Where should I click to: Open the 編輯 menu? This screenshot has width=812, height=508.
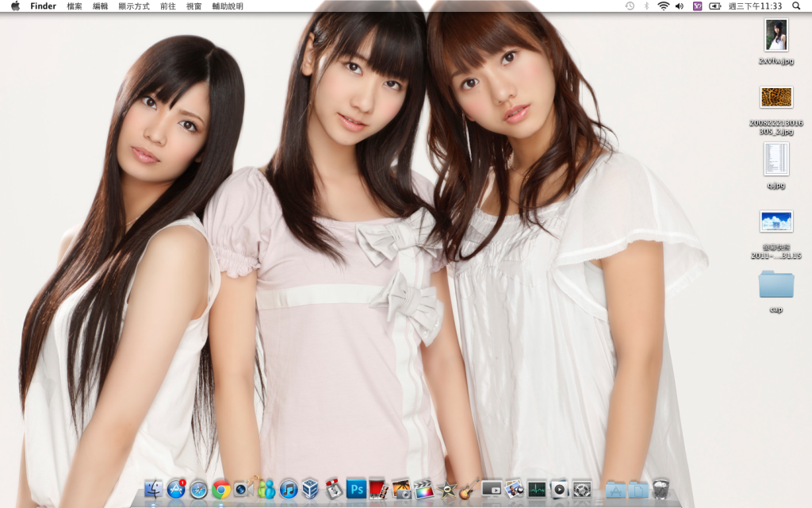tap(101, 6)
